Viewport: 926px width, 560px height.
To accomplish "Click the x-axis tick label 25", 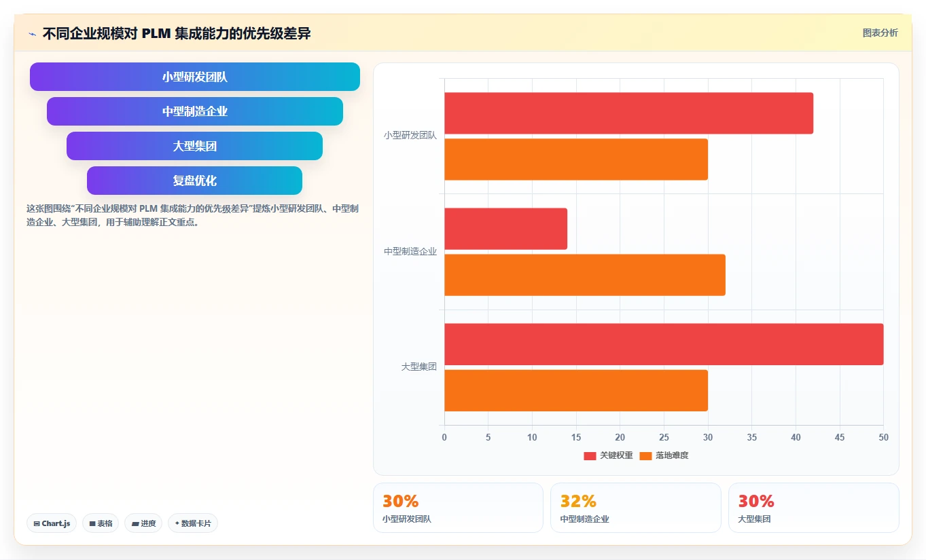I will pyautogui.click(x=664, y=438).
